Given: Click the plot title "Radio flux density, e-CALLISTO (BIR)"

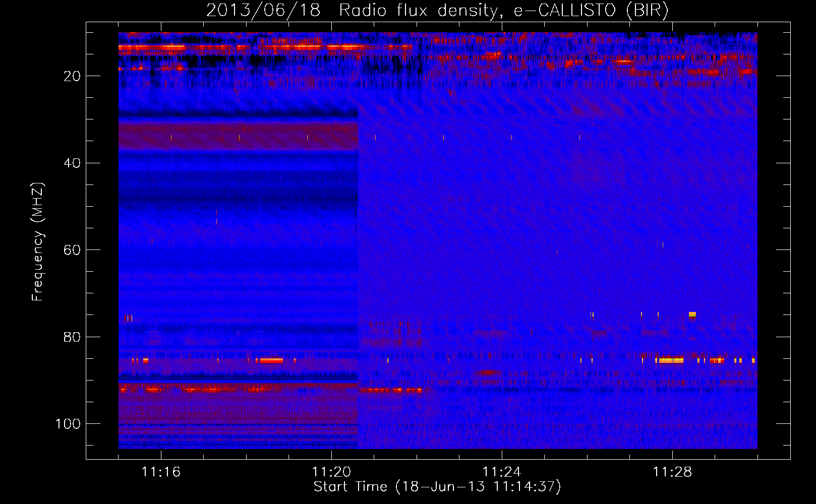Looking at the screenshot, I should (x=504, y=11).
